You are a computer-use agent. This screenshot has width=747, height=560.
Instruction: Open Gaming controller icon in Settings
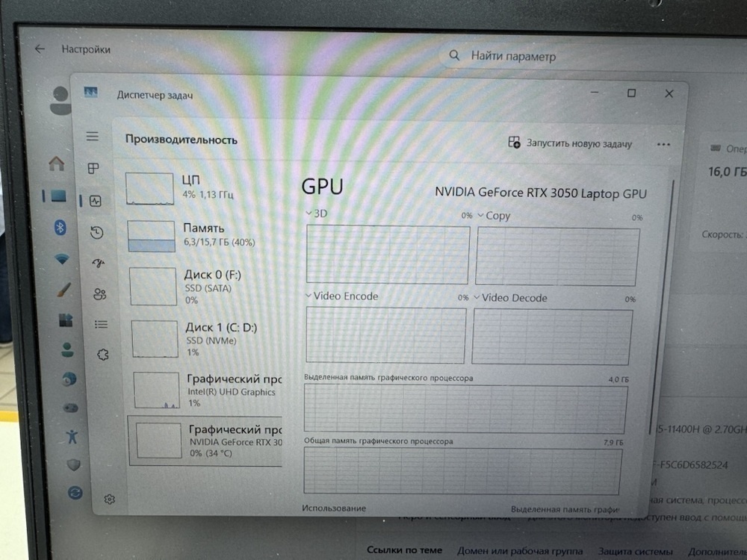point(70,408)
